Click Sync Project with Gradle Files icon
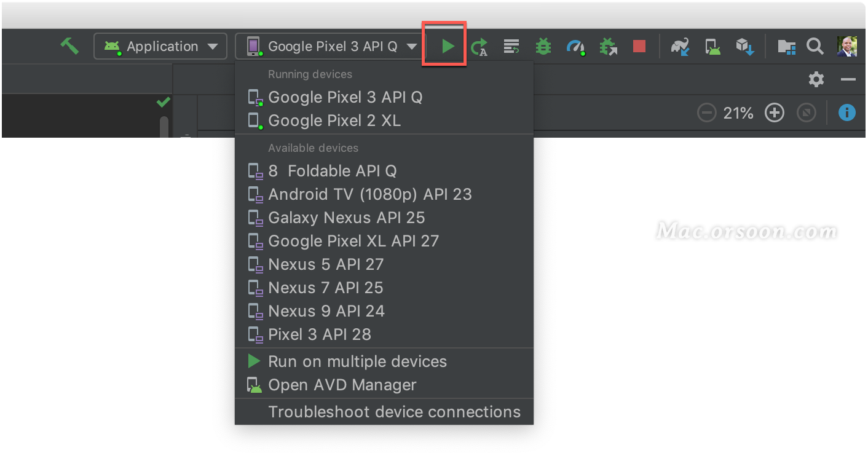 coord(680,46)
